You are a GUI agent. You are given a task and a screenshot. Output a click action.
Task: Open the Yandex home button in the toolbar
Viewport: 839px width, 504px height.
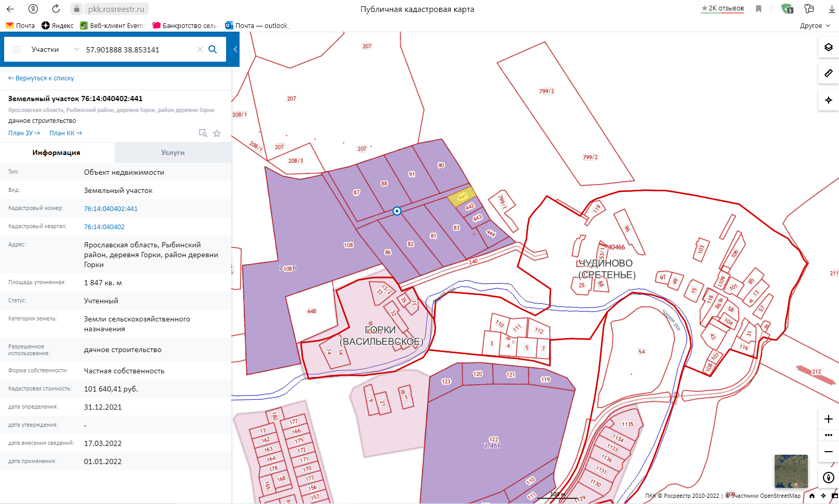pos(33,9)
